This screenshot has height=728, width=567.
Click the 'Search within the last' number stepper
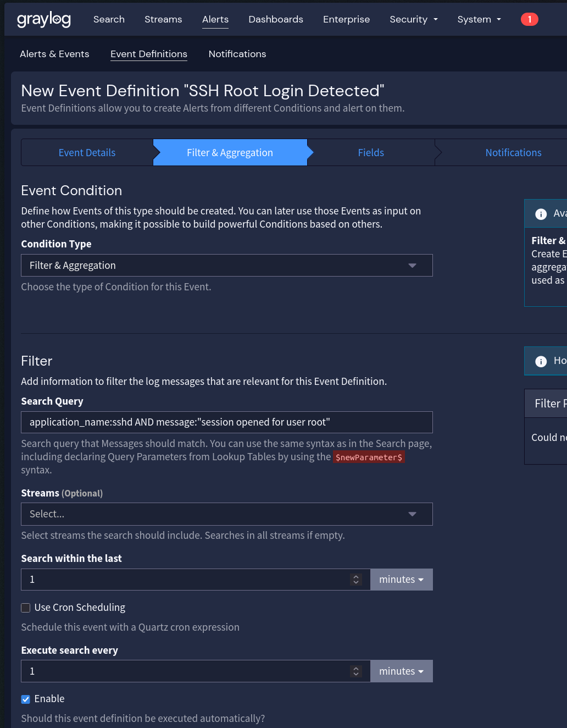coord(356,580)
